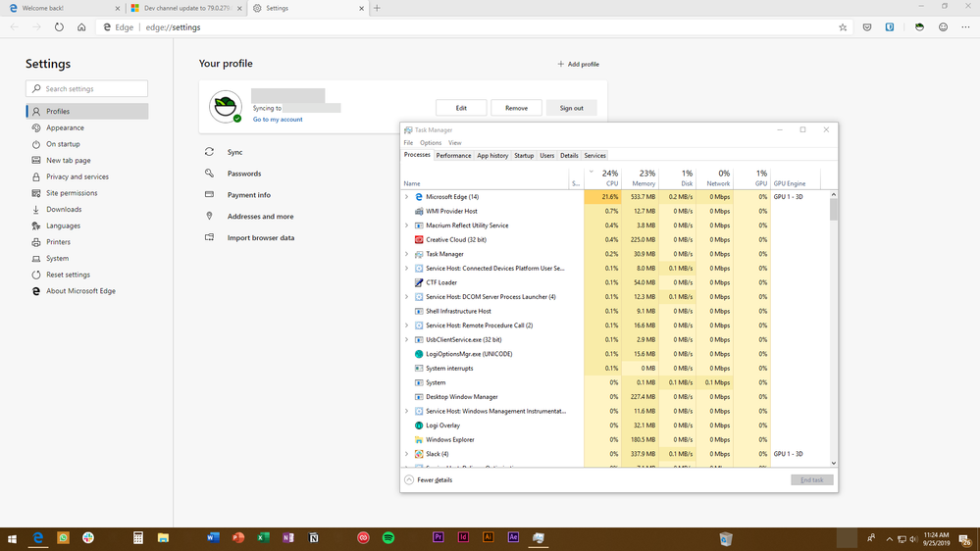
Task: Switch to the Welcome back tab
Action: 63,8
